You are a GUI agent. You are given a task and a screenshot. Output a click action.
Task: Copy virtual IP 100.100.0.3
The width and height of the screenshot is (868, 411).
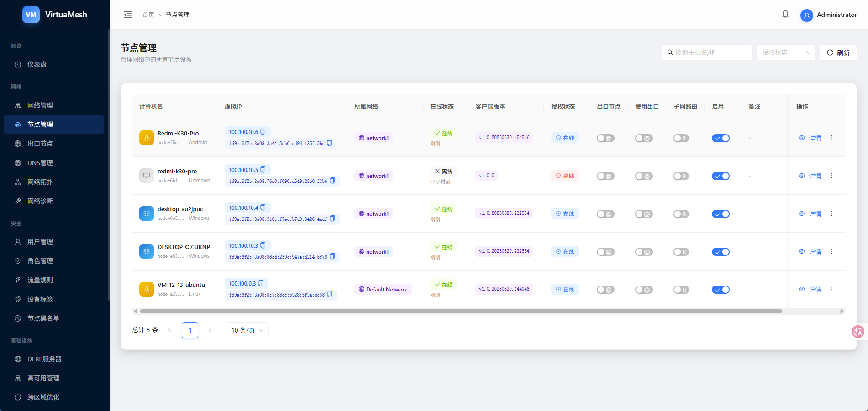click(x=261, y=283)
